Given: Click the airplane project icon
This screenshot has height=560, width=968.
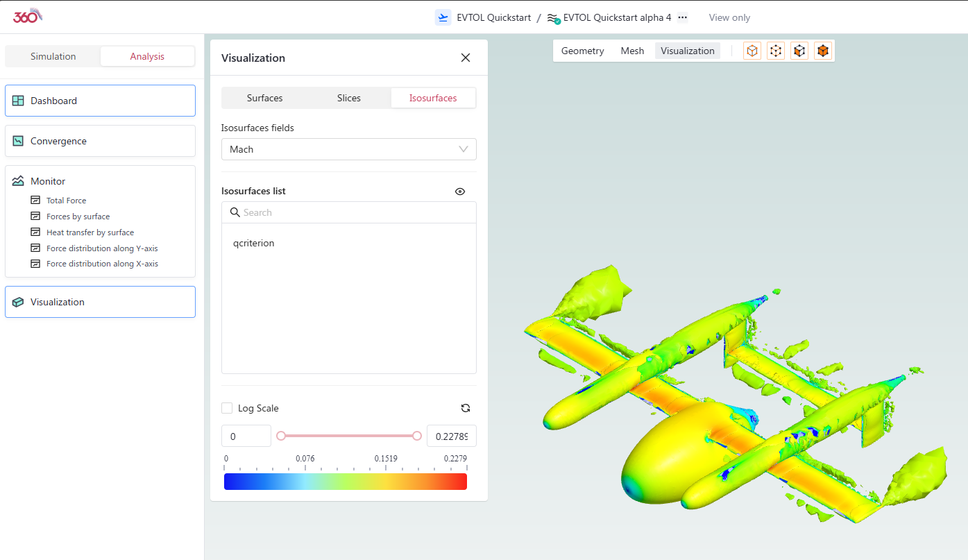Looking at the screenshot, I should [443, 18].
